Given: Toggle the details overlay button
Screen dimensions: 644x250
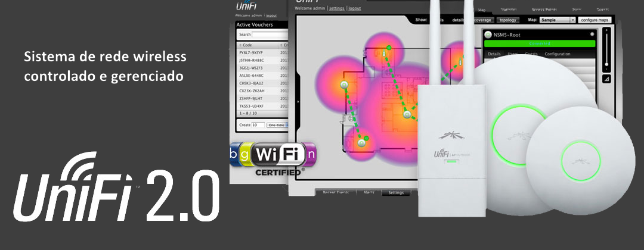Looking at the screenshot, I should [x=459, y=20].
